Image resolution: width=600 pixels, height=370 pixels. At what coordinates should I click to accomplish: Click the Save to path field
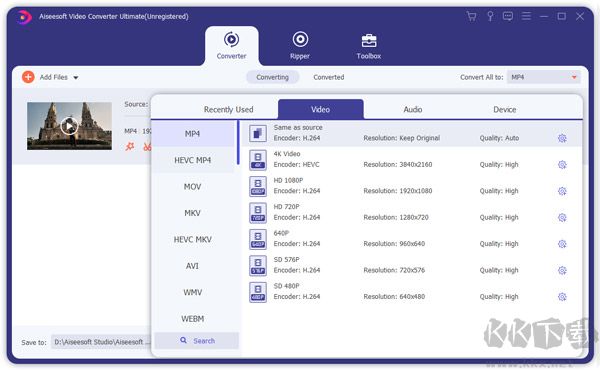pos(100,342)
